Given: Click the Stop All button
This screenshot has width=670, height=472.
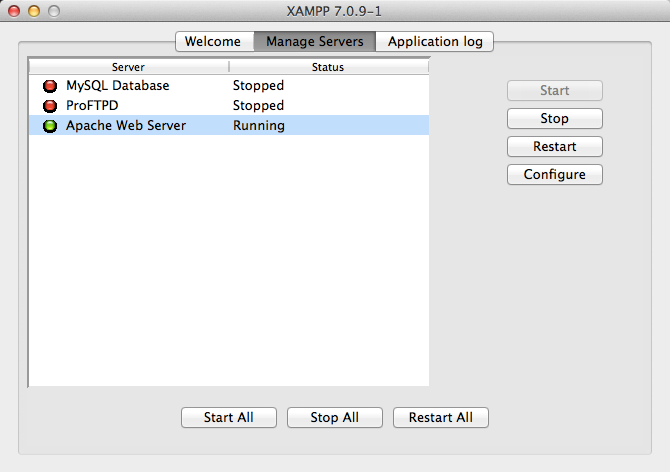Looking at the screenshot, I should [x=335, y=417].
